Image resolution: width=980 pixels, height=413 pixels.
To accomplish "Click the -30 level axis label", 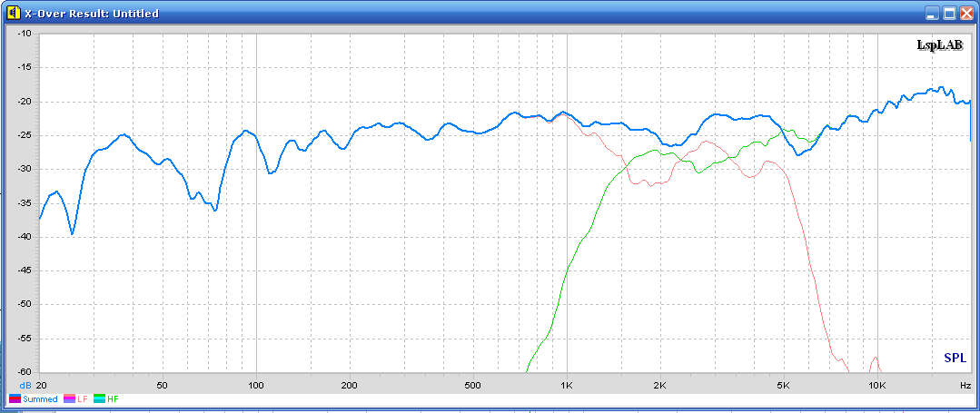I will click(25, 170).
